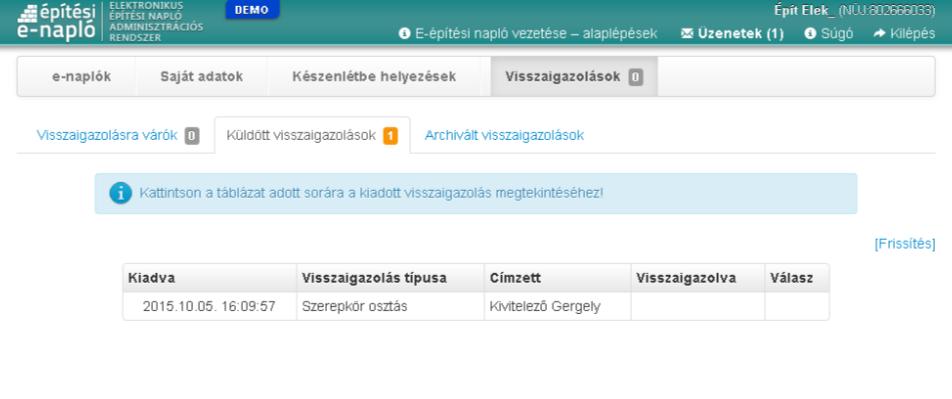This screenshot has height=399, width=952.
Task: Select the Visszaigazolások menu item
Action: tap(574, 77)
